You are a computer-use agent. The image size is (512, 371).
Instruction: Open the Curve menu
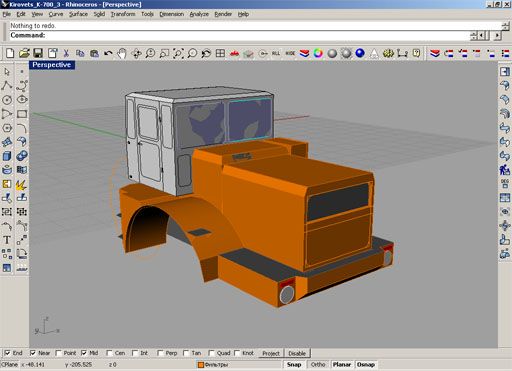(56, 14)
